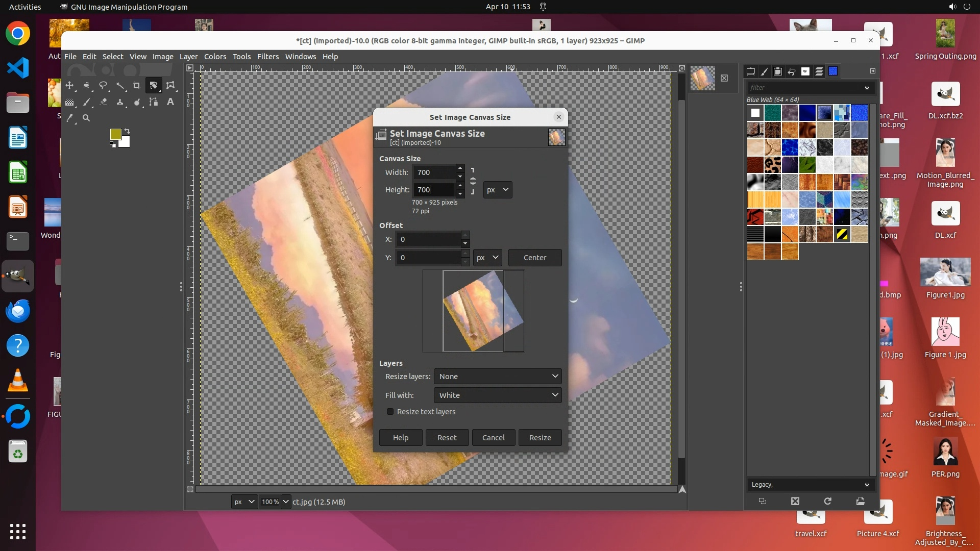Swap foreground and background colors arrow
The width and height of the screenshot is (980, 551).
127,131
